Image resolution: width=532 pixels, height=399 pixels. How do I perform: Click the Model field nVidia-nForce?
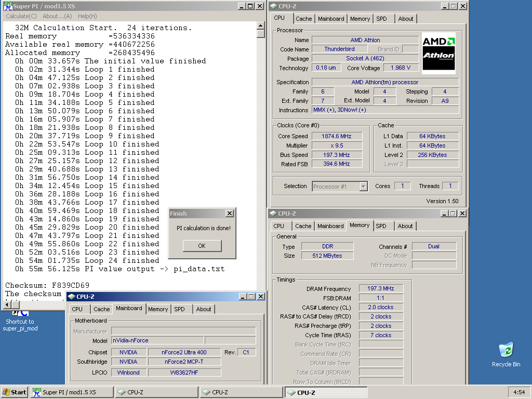click(x=158, y=340)
